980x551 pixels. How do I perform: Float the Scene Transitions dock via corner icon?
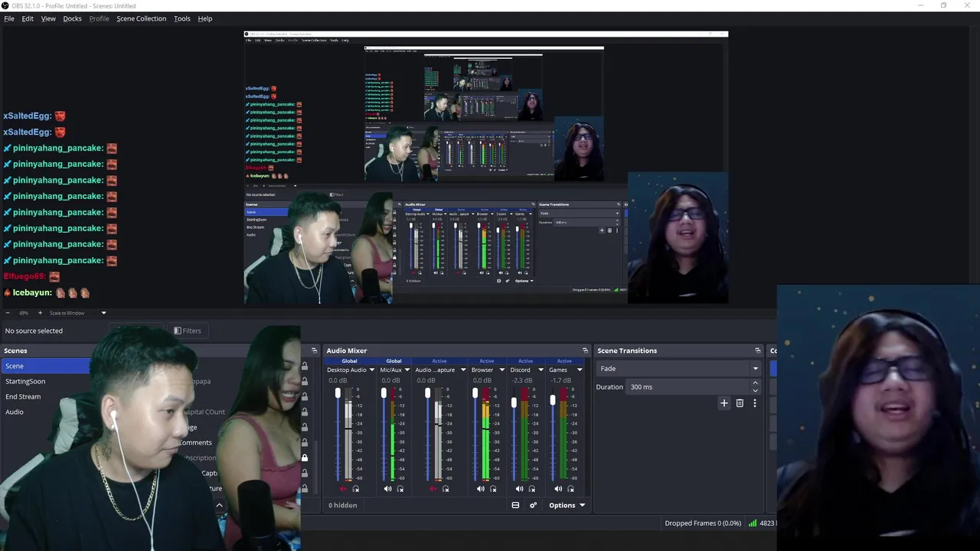758,350
